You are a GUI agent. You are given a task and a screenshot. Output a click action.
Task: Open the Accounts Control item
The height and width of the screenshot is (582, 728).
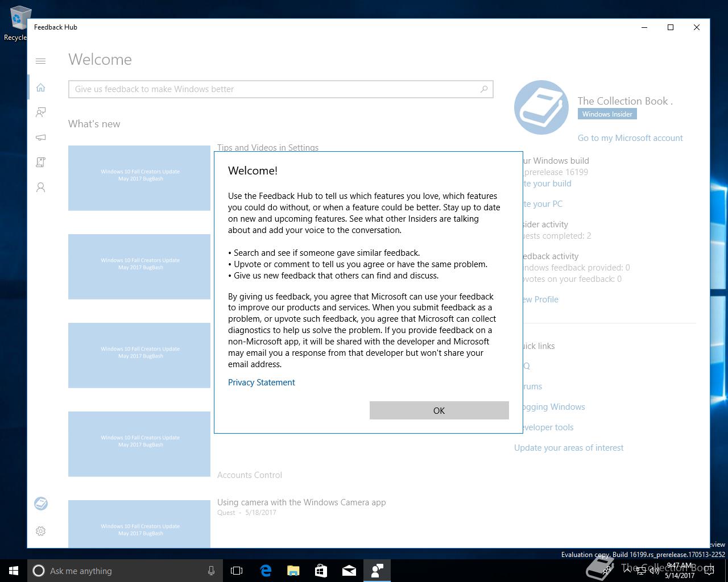coord(250,475)
